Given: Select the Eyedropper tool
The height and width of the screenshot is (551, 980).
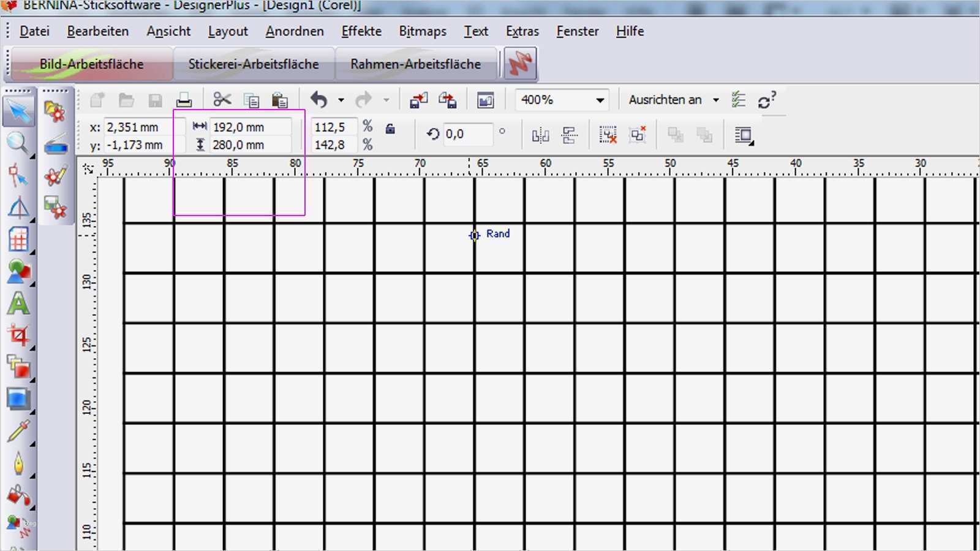Looking at the screenshot, I should (x=18, y=431).
